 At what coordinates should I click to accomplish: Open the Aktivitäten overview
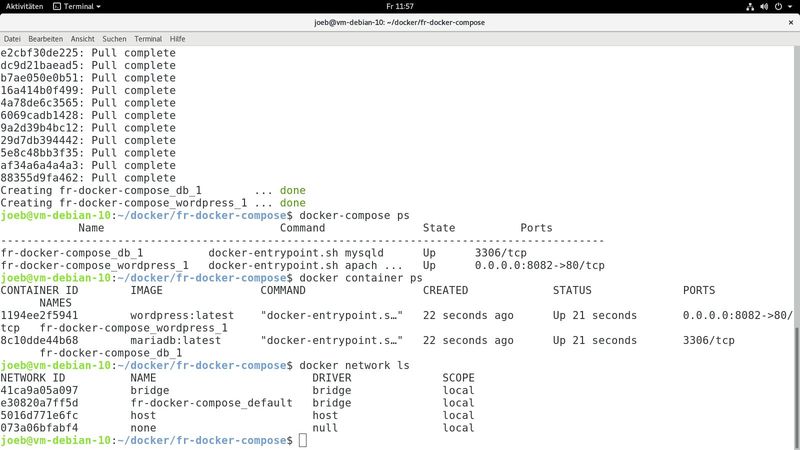24,7
